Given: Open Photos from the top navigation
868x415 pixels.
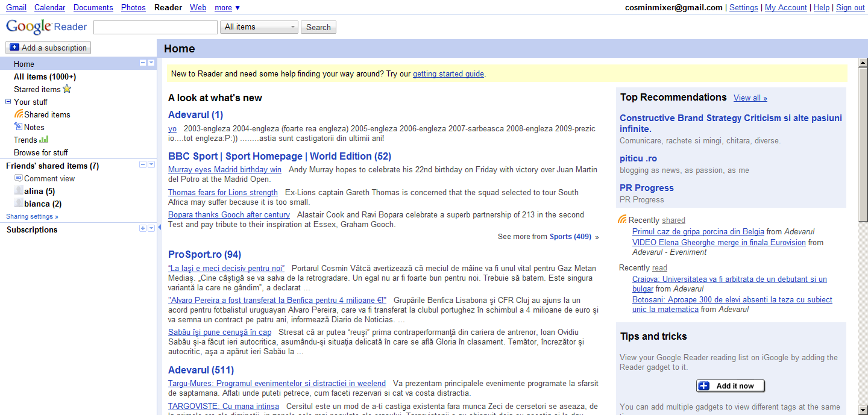Looking at the screenshot, I should click(x=133, y=8).
